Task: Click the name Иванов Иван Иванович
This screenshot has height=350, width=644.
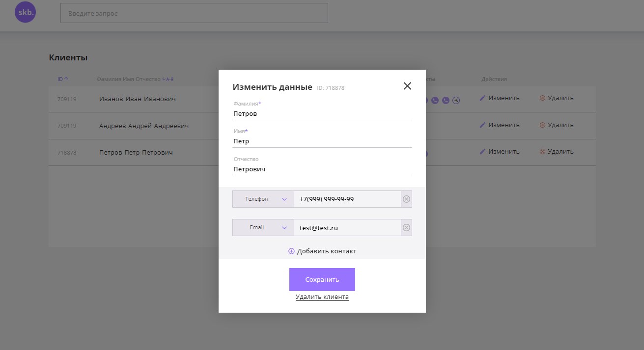Action: (x=138, y=99)
